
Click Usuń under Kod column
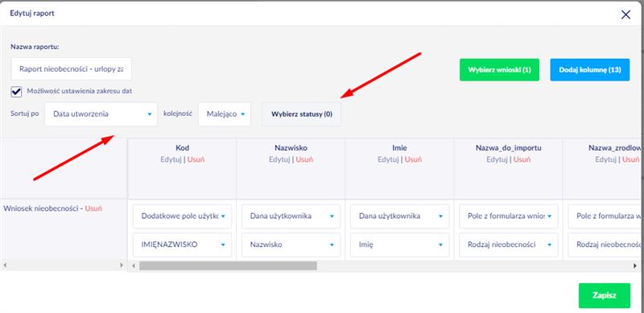(196, 159)
